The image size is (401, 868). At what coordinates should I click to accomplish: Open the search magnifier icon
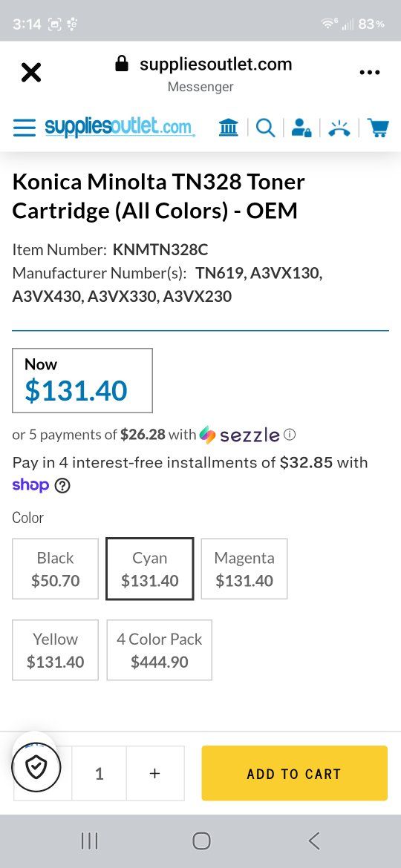click(265, 128)
